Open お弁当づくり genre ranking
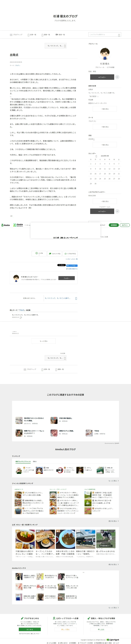 pyautogui.click(x=19, y=489)
